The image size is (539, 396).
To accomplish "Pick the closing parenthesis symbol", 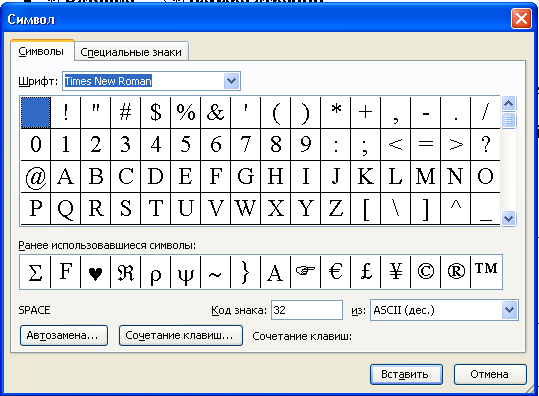I will click(x=305, y=112).
